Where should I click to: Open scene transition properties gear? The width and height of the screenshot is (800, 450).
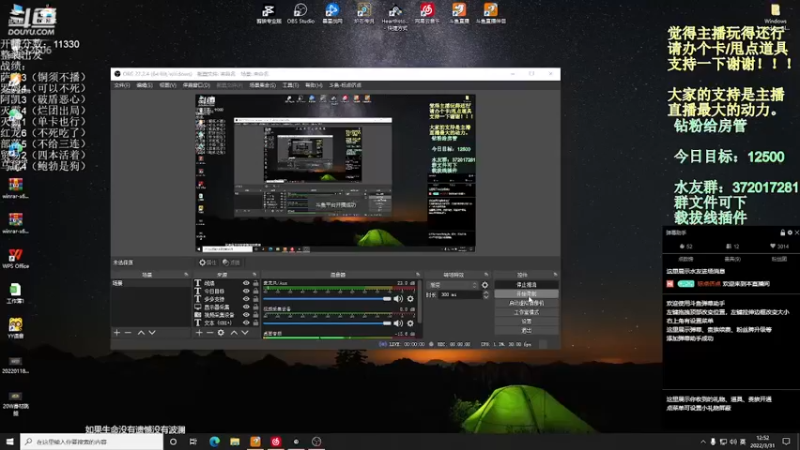click(x=485, y=285)
